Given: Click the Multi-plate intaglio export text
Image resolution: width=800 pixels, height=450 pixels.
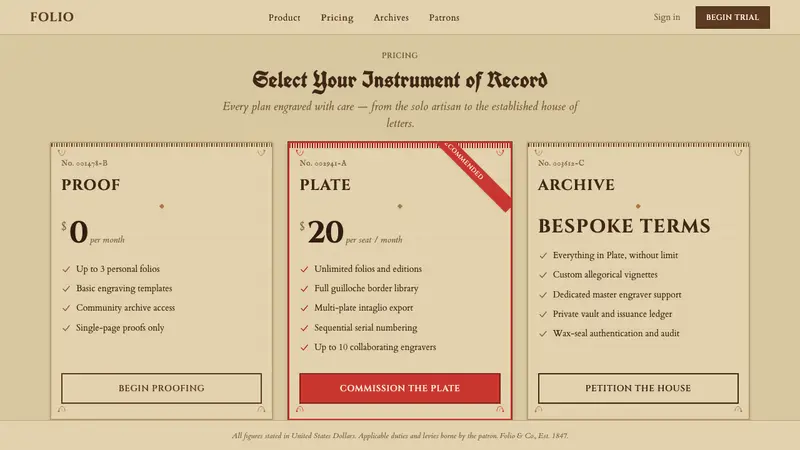Looking at the screenshot, I should click(364, 308).
